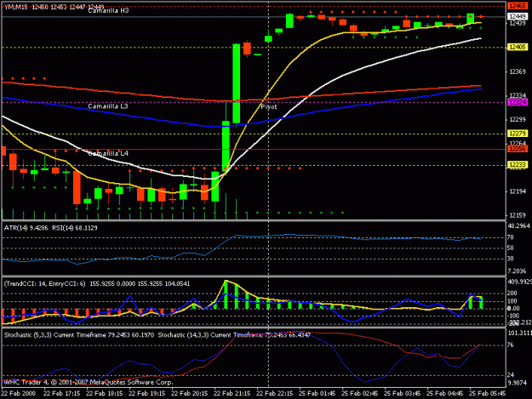This screenshot has width=532, height=399.
Task: Click the 12334 price scale value
Action: (x=517, y=95)
